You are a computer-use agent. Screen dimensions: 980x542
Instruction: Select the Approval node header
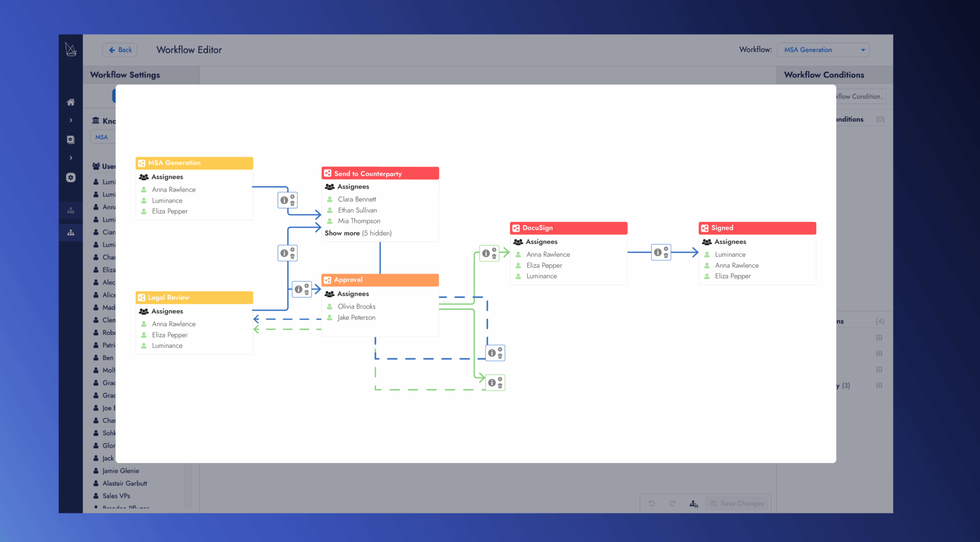[380, 280]
